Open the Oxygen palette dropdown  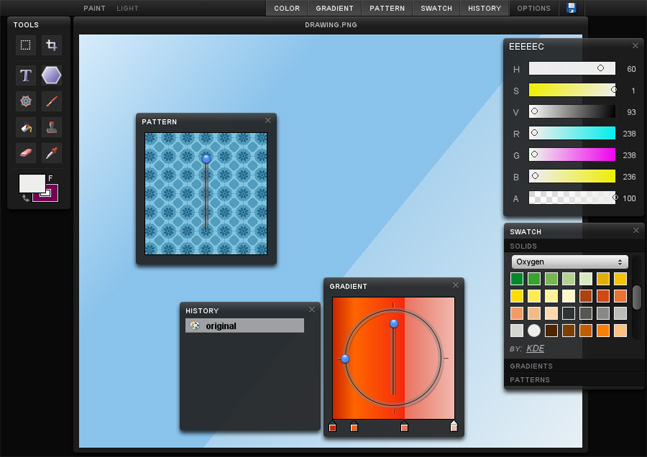click(x=570, y=262)
